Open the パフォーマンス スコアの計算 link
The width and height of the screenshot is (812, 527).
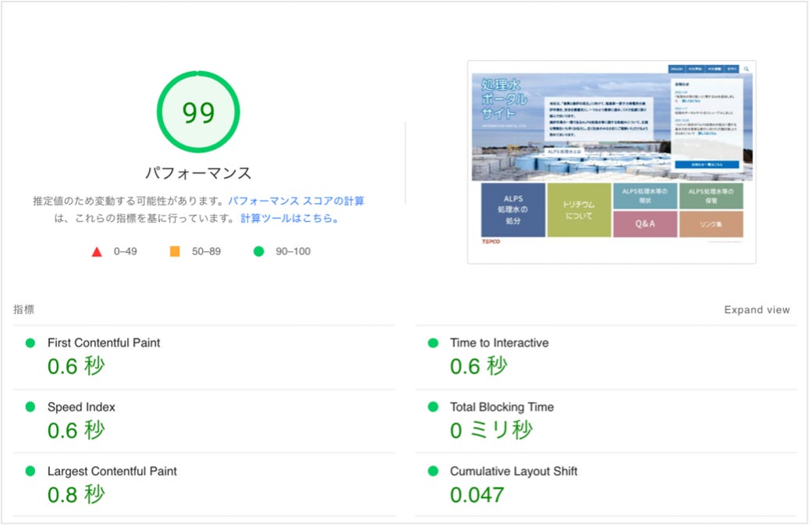click(x=296, y=201)
